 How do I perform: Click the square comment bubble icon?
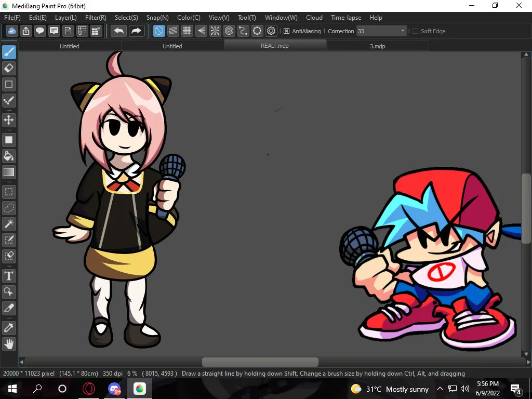pyautogui.click(x=54, y=31)
